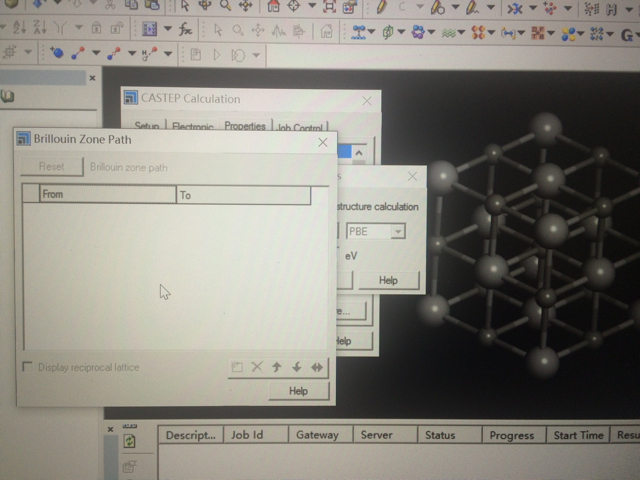Viewport: 640px width, 480px height.
Task: Click the Gaussian G module icon
Action: click(627, 36)
